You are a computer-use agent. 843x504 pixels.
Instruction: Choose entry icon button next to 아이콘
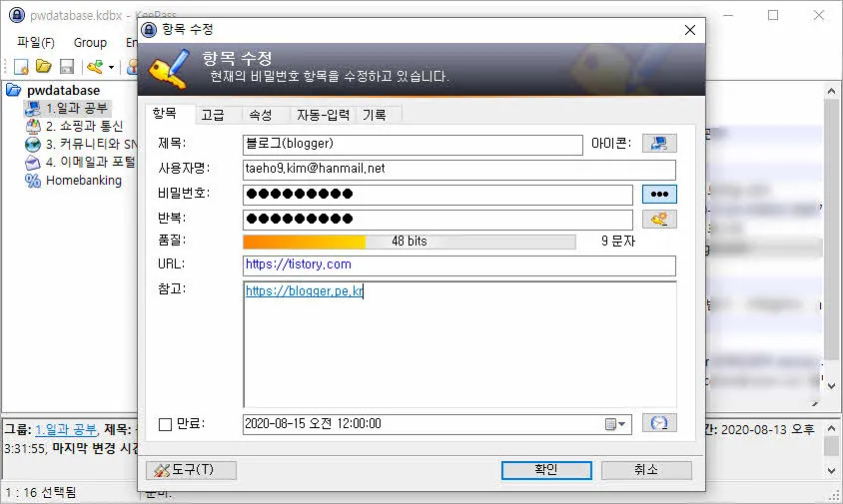coord(659,144)
